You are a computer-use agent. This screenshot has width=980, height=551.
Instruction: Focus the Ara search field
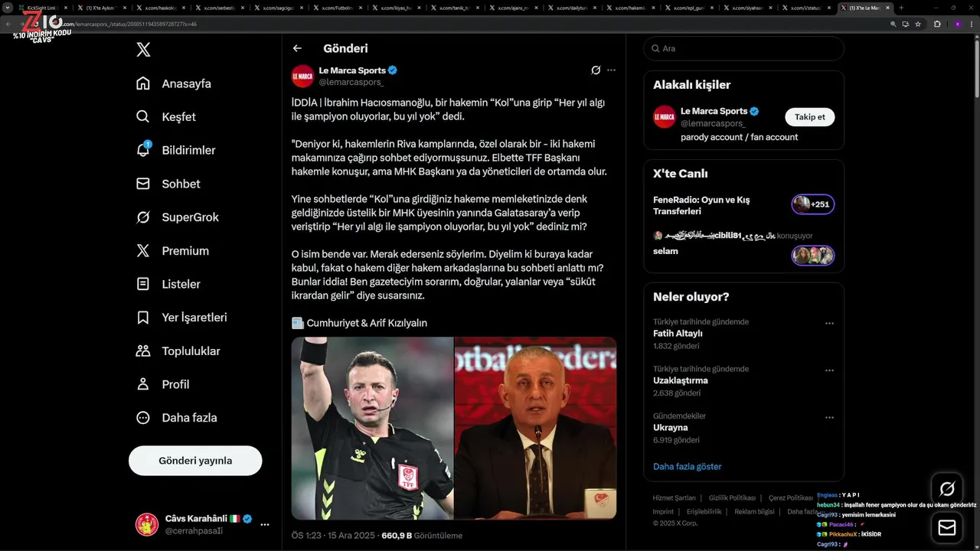click(x=743, y=48)
